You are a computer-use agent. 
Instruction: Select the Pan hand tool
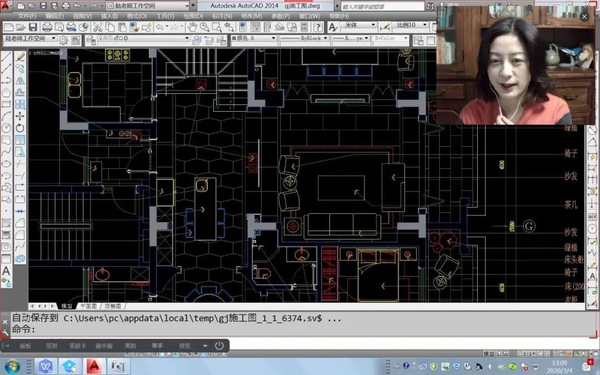coord(192,27)
